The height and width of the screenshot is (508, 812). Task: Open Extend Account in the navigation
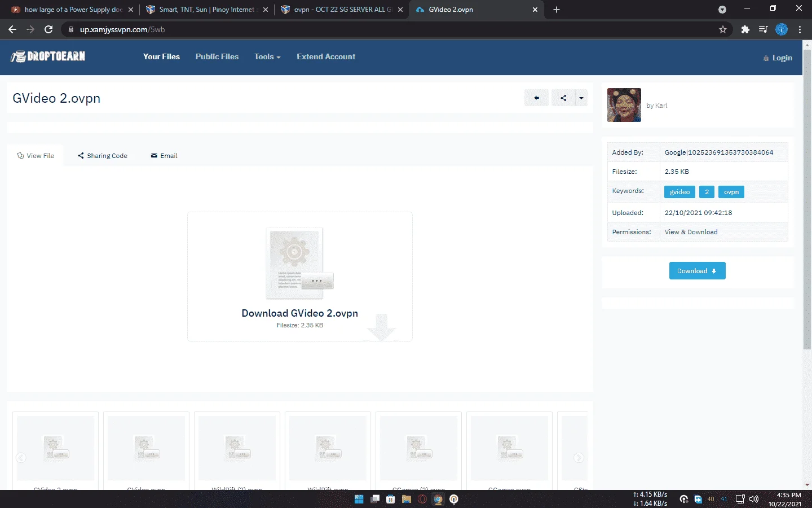pos(326,56)
